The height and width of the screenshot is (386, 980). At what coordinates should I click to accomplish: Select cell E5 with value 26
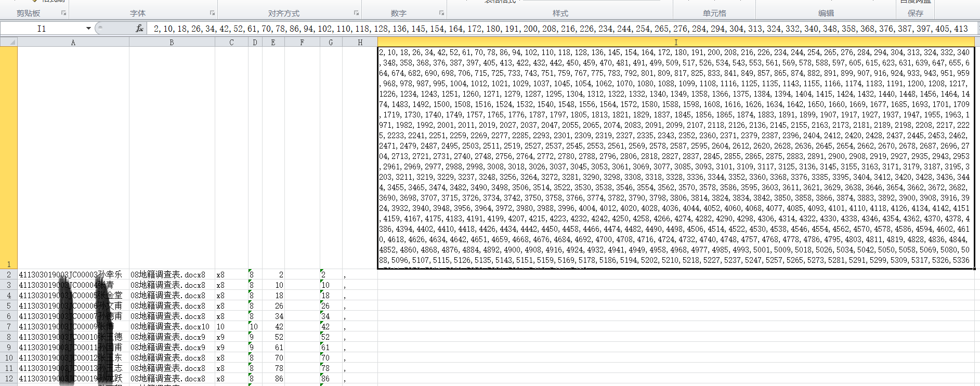point(273,305)
